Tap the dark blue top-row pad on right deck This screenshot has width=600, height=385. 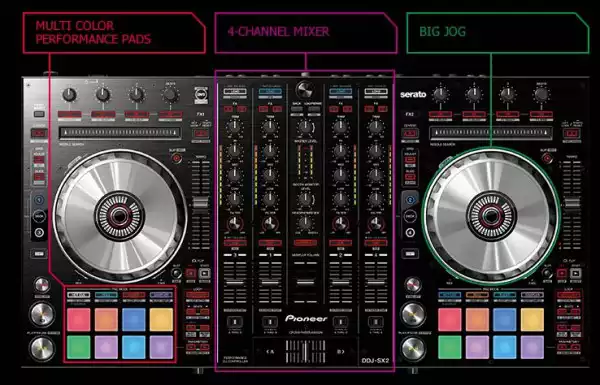504,319
